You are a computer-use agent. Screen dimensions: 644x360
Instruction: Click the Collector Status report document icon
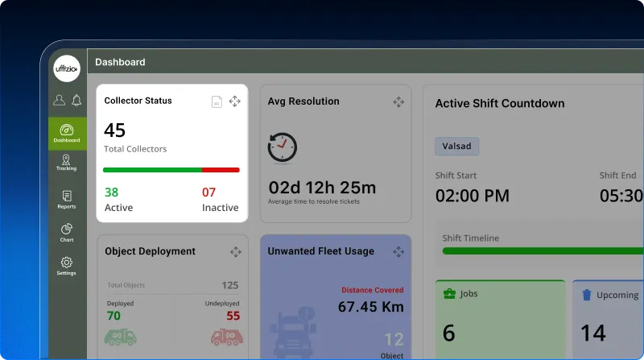(217, 101)
